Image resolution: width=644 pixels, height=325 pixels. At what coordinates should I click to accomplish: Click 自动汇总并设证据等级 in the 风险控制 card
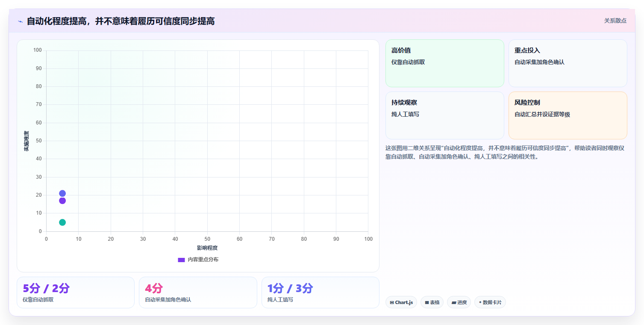click(x=542, y=114)
